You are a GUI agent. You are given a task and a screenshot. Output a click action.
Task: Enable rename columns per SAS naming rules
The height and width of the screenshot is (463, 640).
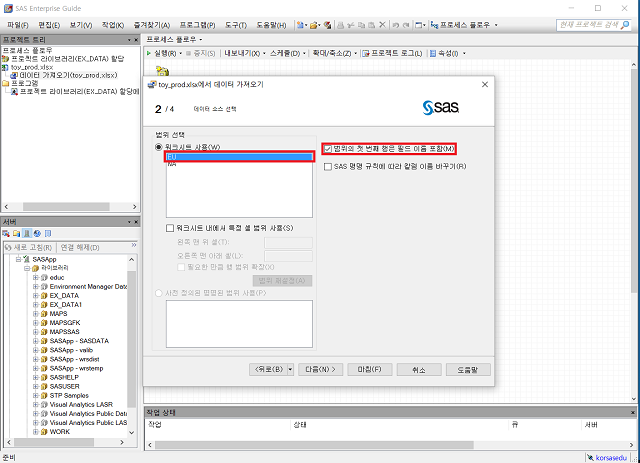(328, 167)
